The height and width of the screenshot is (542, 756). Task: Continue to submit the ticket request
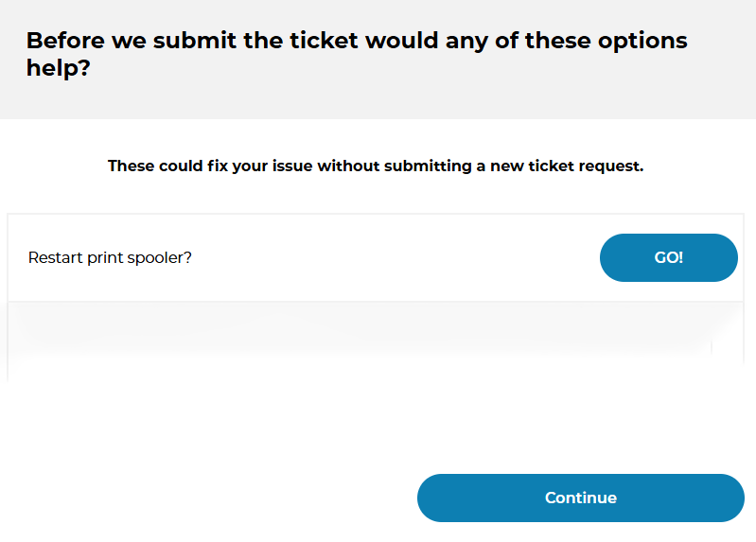click(x=580, y=498)
